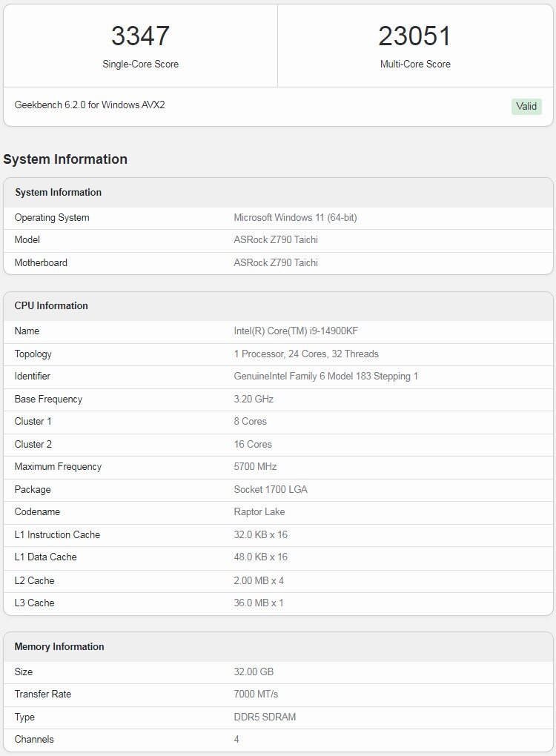Select the Channels value 4
The image size is (556, 756).
236,739
